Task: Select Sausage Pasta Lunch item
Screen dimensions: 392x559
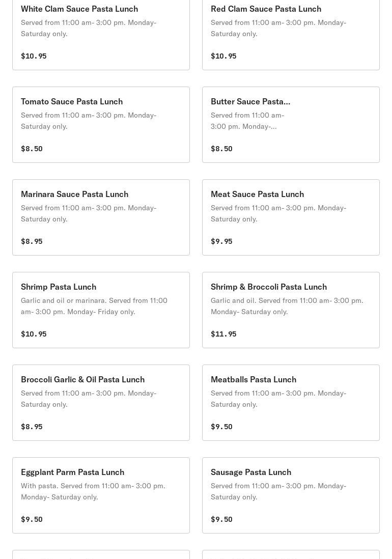Action: coord(291,495)
